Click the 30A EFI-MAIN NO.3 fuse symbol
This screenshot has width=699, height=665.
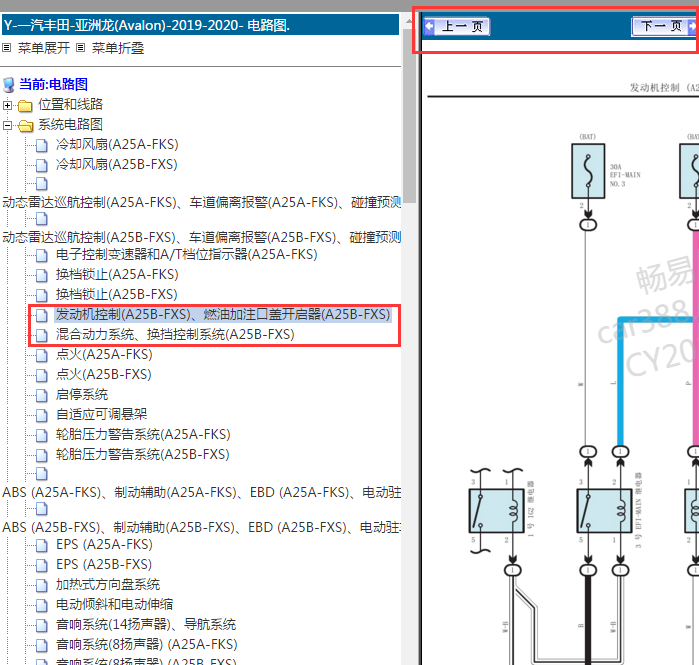[588, 171]
